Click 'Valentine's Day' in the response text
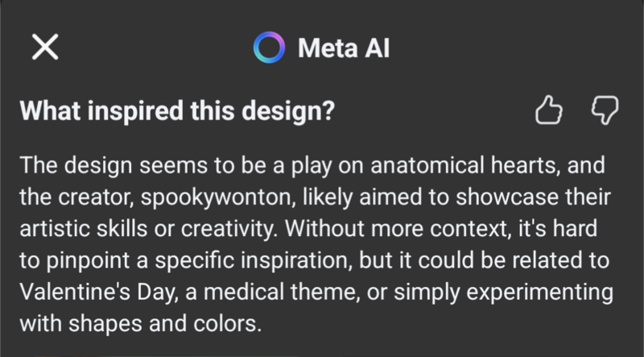Viewport: 644px width, 357px height. [x=97, y=292]
